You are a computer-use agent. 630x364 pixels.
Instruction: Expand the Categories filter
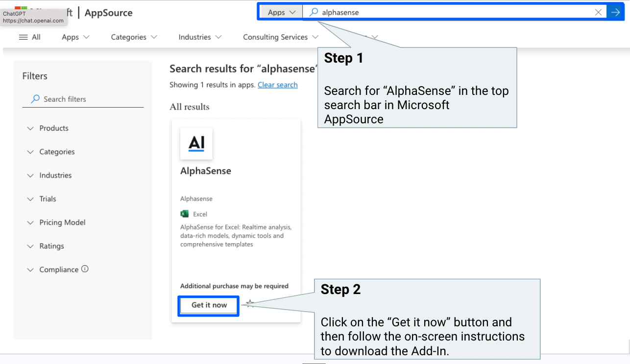tap(51, 152)
